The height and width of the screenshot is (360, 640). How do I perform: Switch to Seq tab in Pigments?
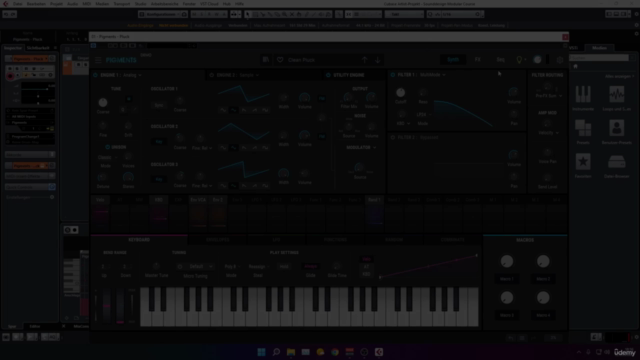pyautogui.click(x=500, y=60)
